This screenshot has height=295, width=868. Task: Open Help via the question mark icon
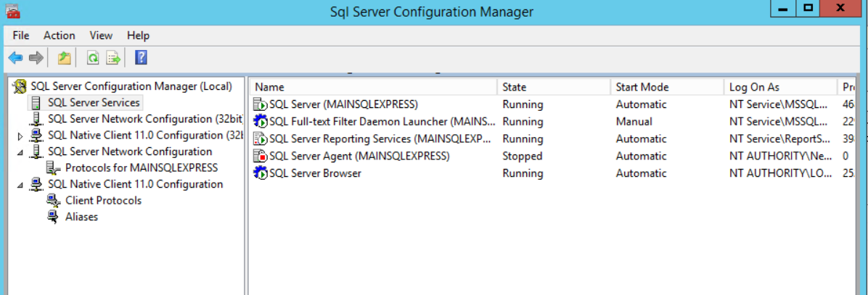point(142,57)
